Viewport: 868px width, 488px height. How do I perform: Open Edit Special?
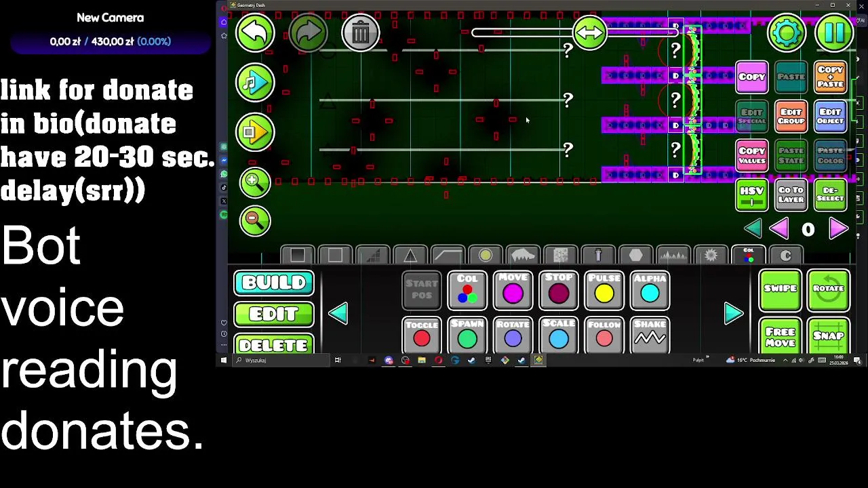[752, 117]
